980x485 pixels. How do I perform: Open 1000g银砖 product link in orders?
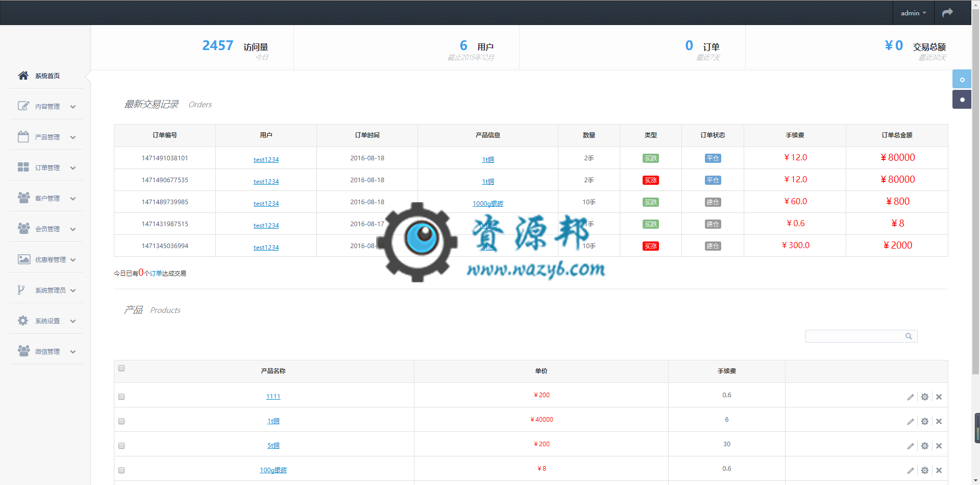(x=488, y=203)
